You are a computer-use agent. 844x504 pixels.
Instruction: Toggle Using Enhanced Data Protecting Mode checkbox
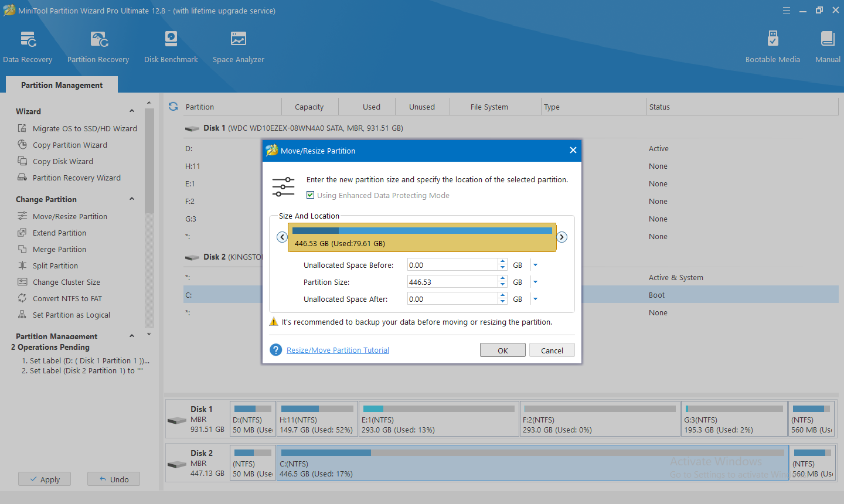(311, 195)
